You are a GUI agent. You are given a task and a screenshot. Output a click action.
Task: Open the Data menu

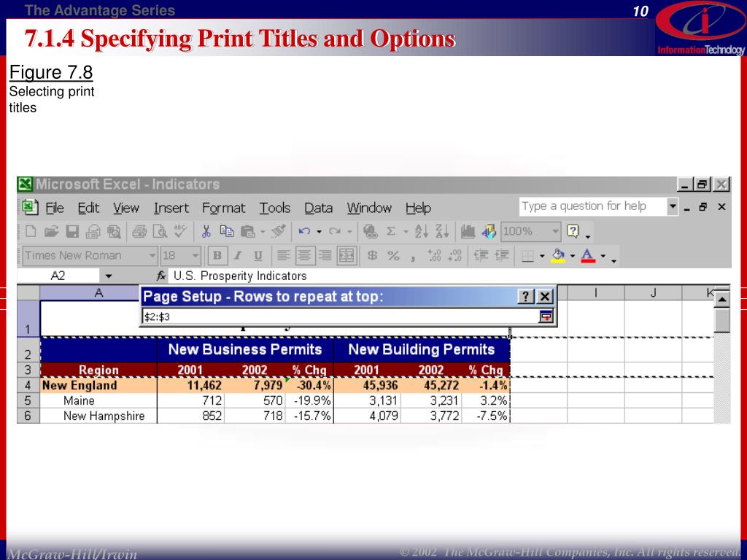click(318, 208)
